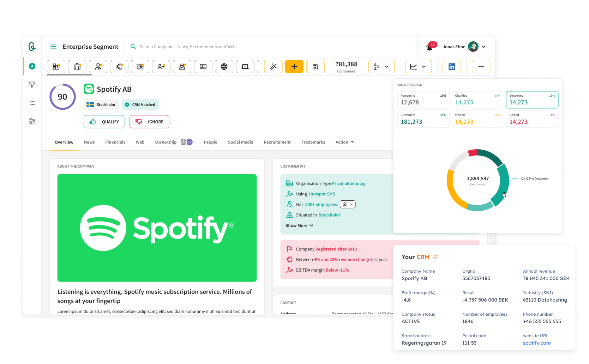Viewport: 589px width, 364px height.
Task: Switch to the News tab
Action: [89, 142]
